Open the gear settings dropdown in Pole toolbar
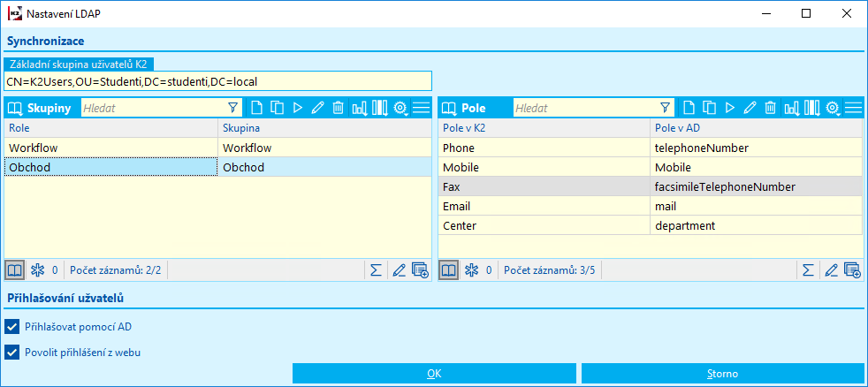This screenshot has height=387, width=868. tap(833, 108)
